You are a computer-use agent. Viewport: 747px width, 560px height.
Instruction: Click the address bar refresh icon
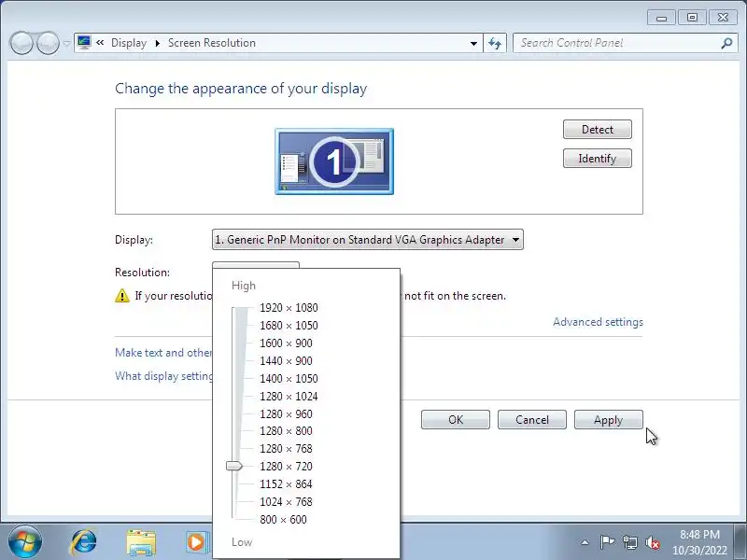[x=495, y=43]
